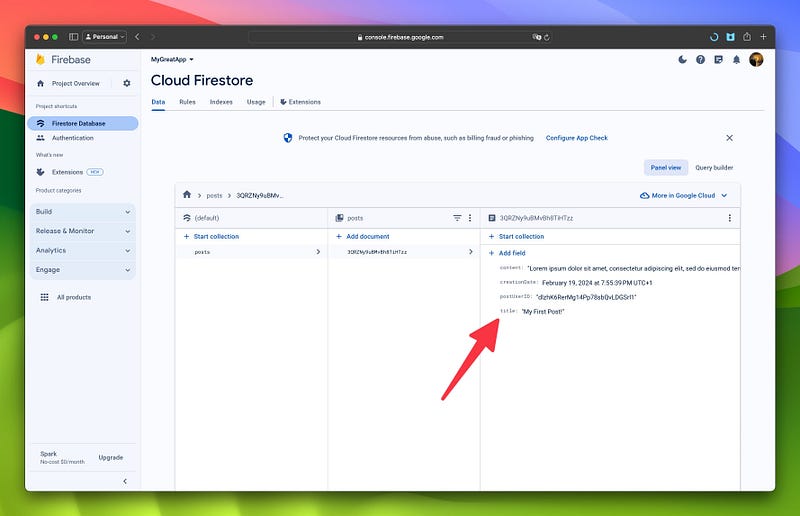Open project settings gear icon

pyautogui.click(x=127, y=83)
